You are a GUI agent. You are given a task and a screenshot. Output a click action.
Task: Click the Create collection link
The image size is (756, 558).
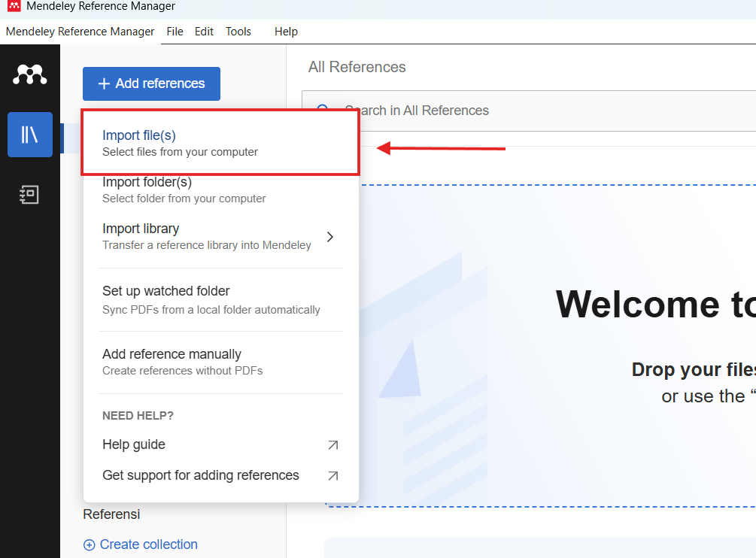pyautogui.click(x=148, y=544)
